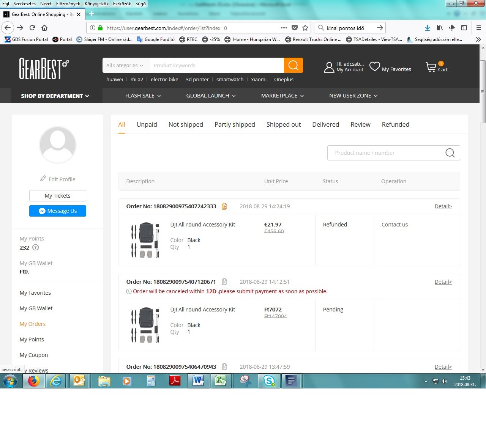Image resolution: width=486 pixels, height=448 pixels.
Task: Open the Google Fordító bookmark
Action: [156, 39]
